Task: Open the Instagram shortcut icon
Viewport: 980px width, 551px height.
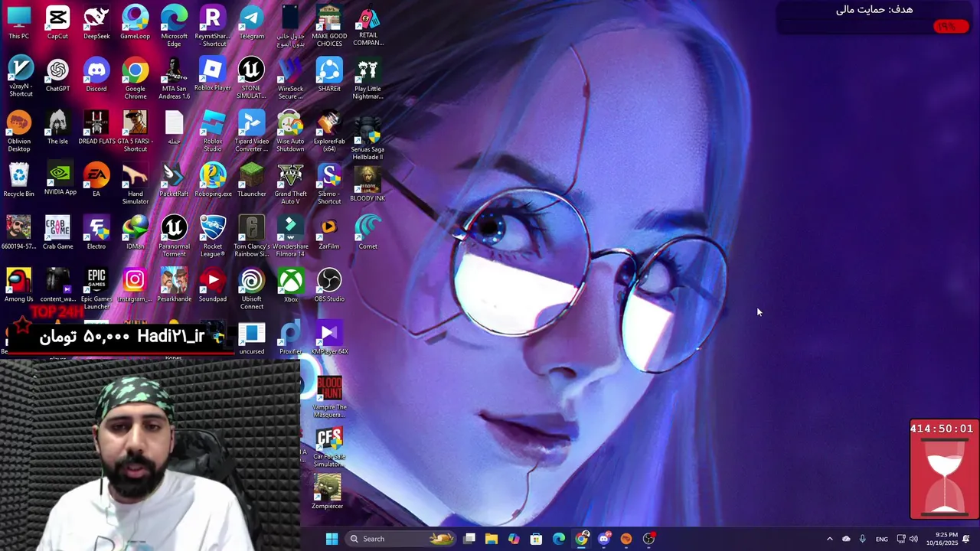Action: 135,285
